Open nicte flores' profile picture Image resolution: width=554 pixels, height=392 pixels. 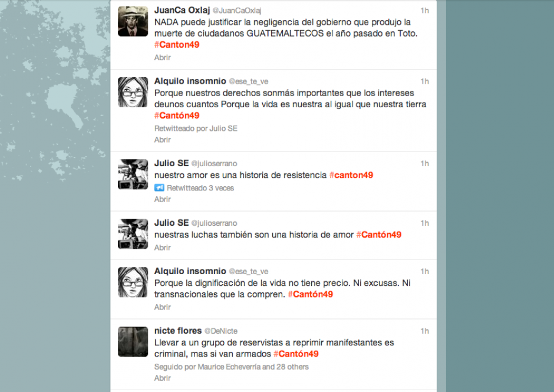point(133,342)
